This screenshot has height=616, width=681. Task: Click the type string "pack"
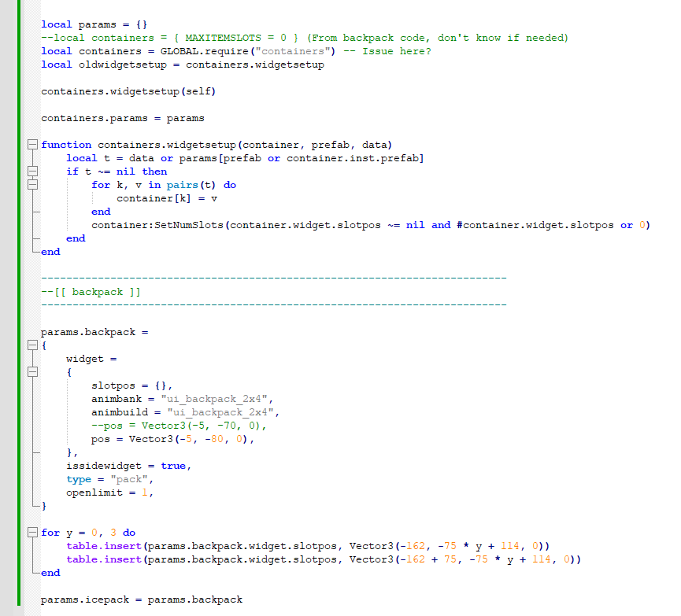coord(128,478)
